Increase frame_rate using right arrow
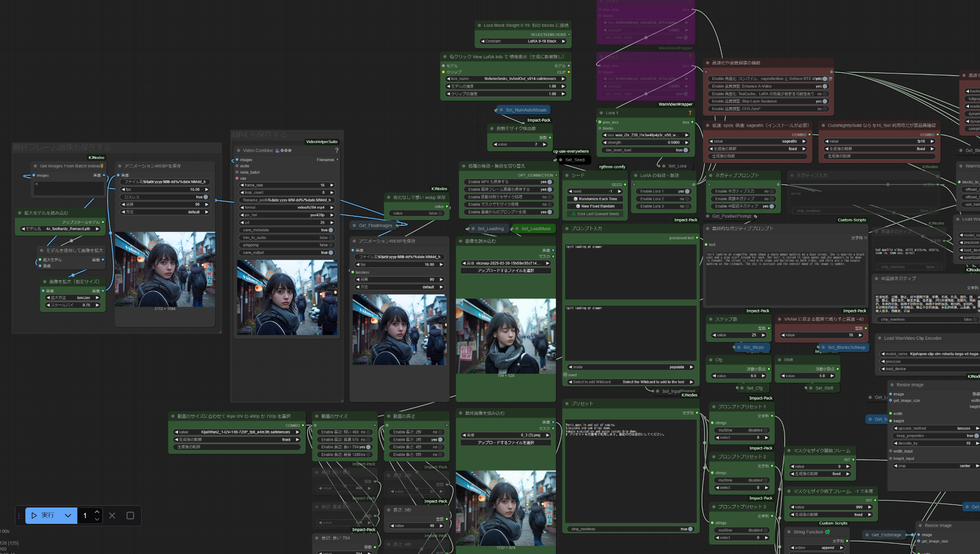Screen dimensions: 980x554 click(x=332, y=185)
